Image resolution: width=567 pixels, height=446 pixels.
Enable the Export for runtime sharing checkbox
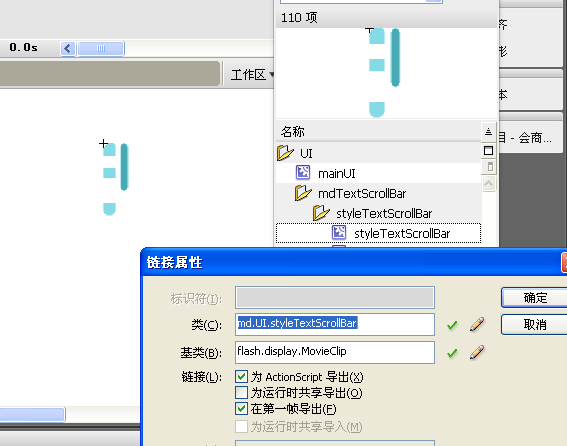[x=241, y=392]
